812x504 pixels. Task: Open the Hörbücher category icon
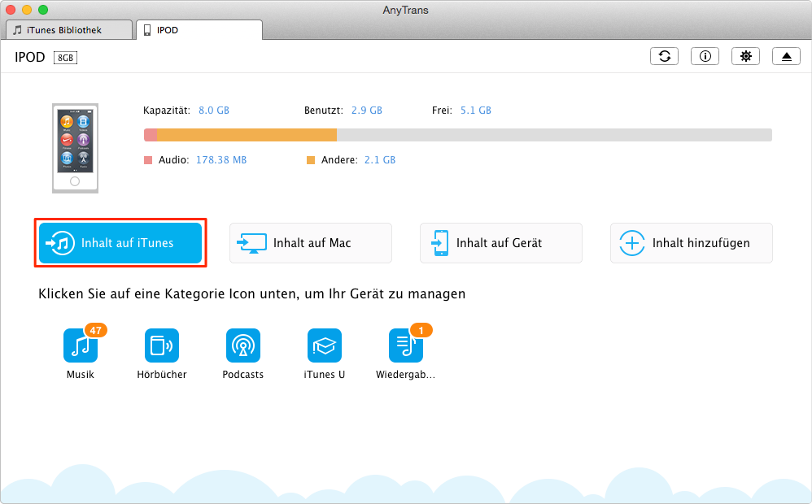162,345
